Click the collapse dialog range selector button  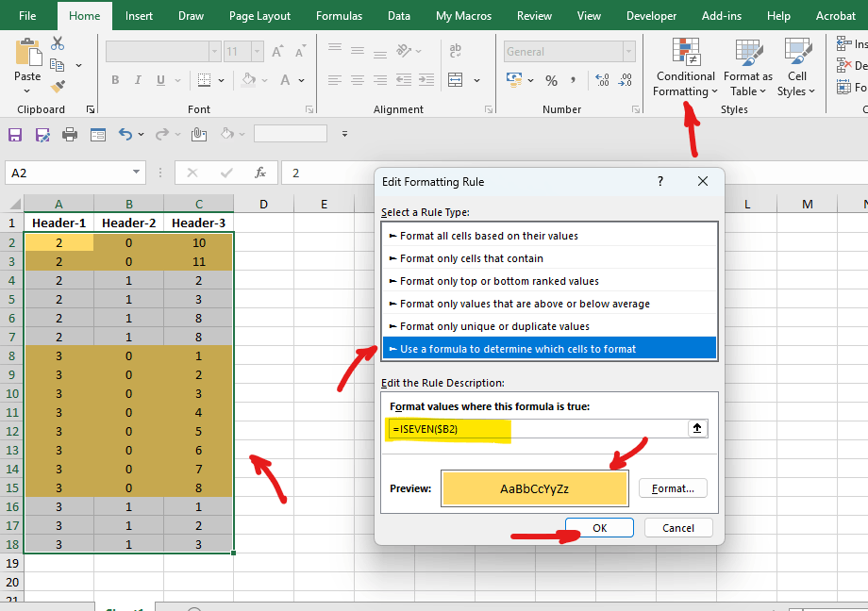click(x=697, y=428)
